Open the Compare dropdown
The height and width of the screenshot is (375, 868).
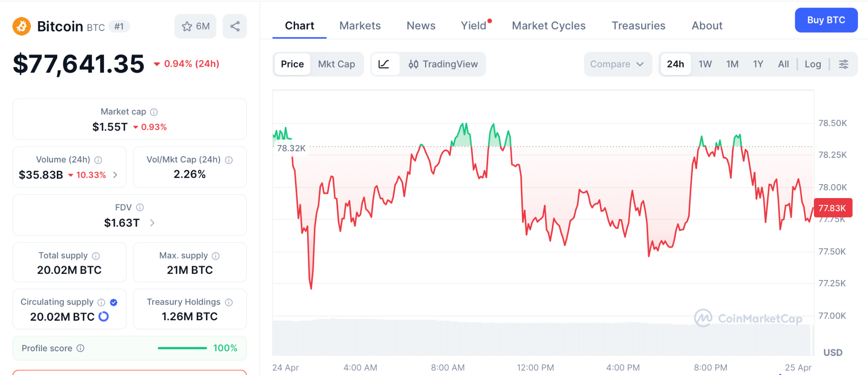617,64
